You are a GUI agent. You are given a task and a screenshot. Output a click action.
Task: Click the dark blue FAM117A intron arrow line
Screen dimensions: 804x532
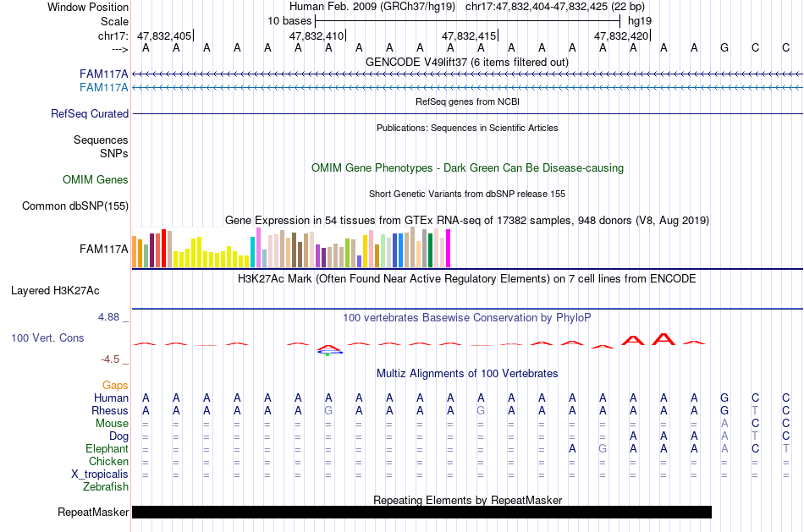(467, 74)
